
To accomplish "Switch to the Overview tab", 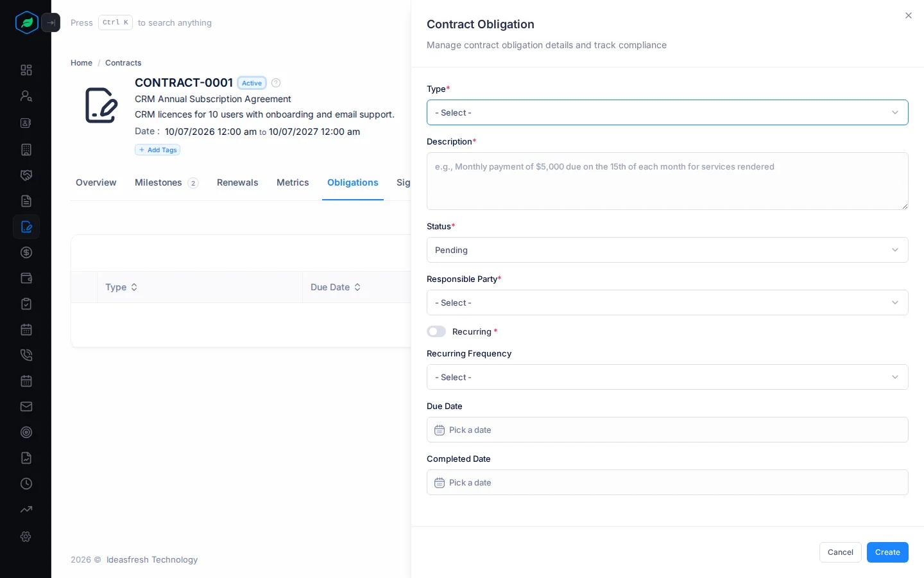I will pos(96,182).
